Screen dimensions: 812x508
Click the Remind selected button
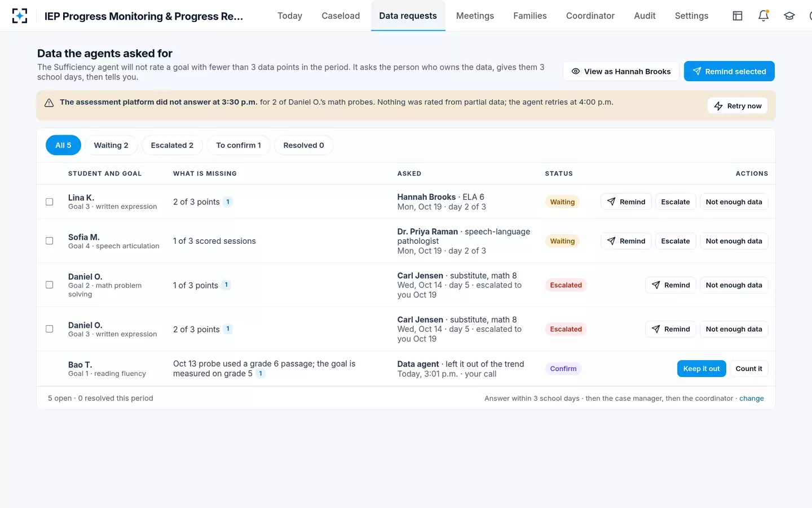pos(729,71)
